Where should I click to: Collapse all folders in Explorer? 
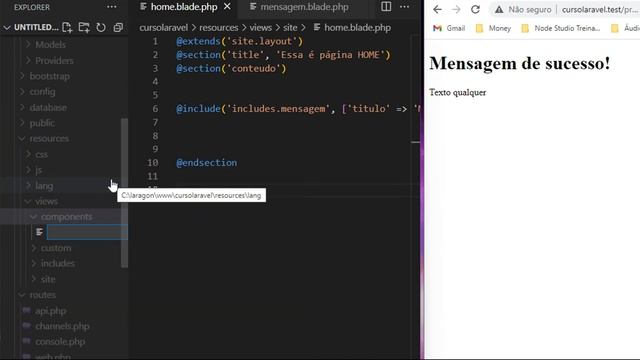[118, 27]
